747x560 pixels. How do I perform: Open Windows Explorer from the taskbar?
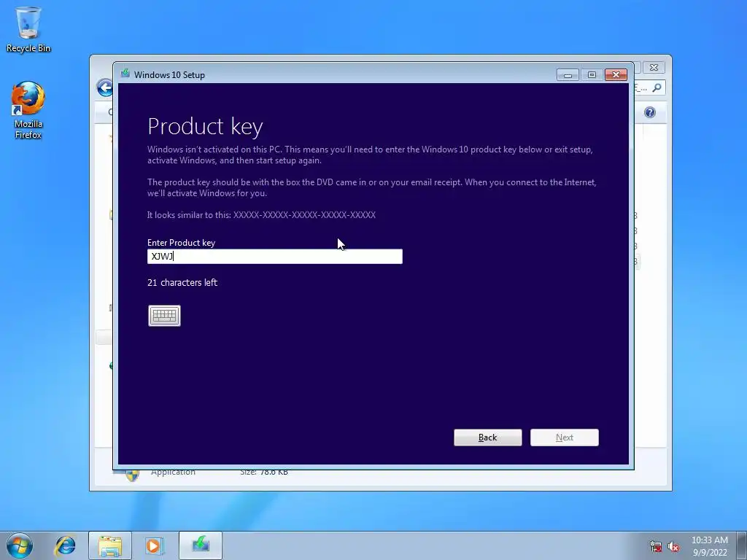click(x=110, y=545)
